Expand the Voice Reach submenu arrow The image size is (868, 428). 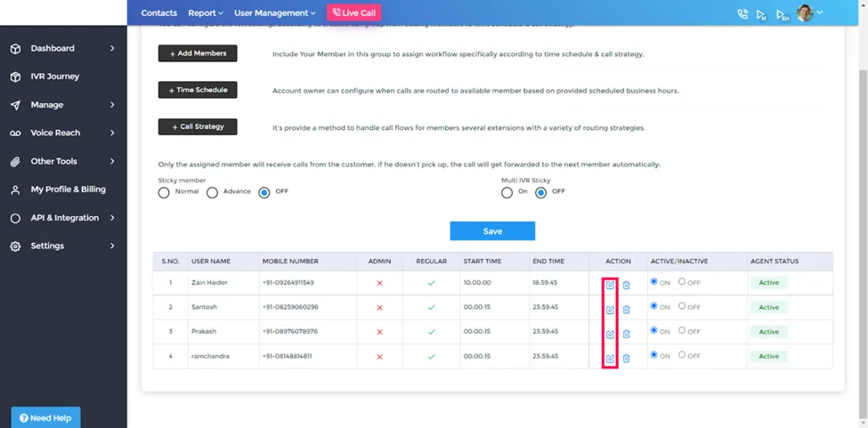click(x=112, y=133)
